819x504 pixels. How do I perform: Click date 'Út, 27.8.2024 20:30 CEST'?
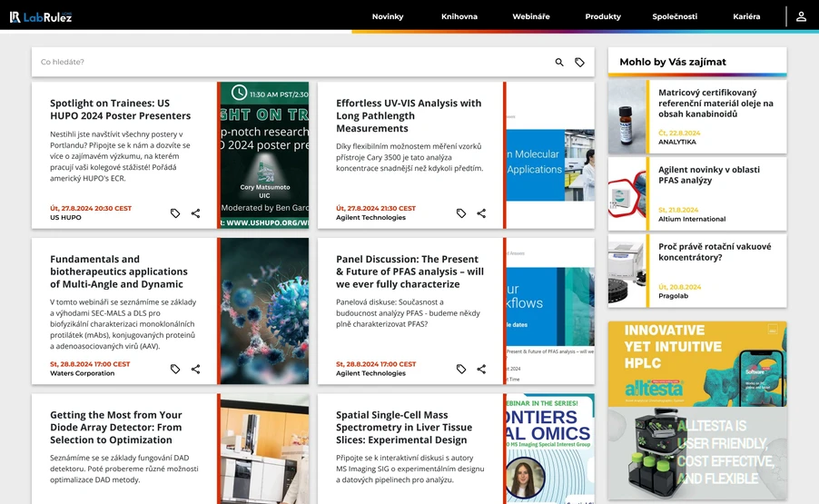pyautogui.click(x=91, y=208)
